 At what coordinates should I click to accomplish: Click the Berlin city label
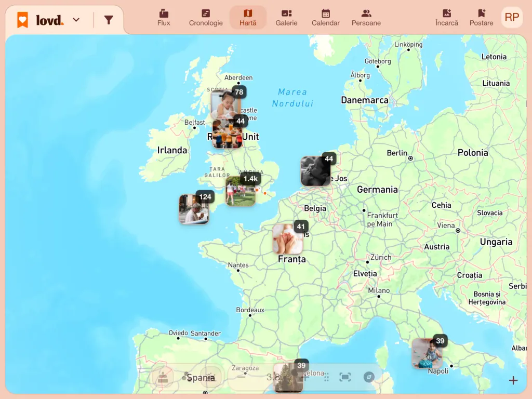pyautogui.click(x=397, y=153)
